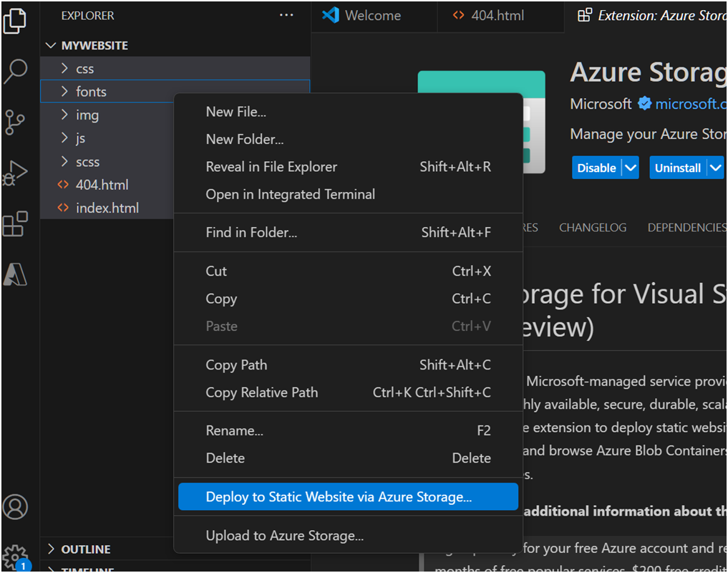Open the Accounts icon
This screenshot has width=728, height=573.
tap(15, 506)
